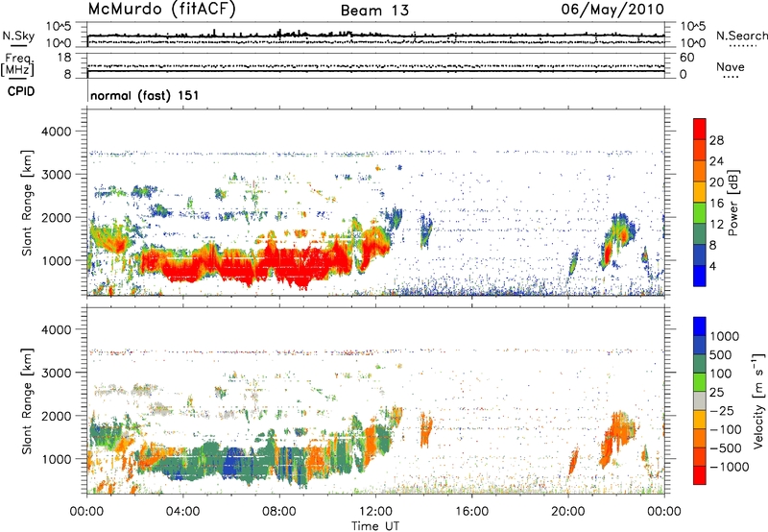Click the "08:00" time axis label
This screenshot has height=532, width=768.
[278, 512]
